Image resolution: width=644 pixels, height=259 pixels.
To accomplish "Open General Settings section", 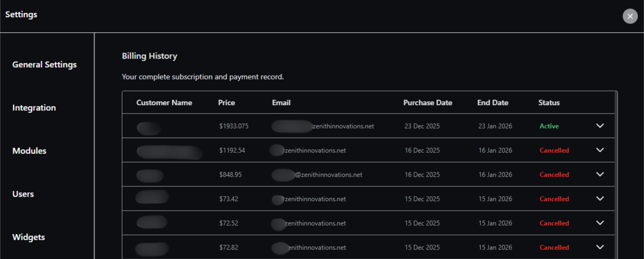I will click(x=44, y=65).
